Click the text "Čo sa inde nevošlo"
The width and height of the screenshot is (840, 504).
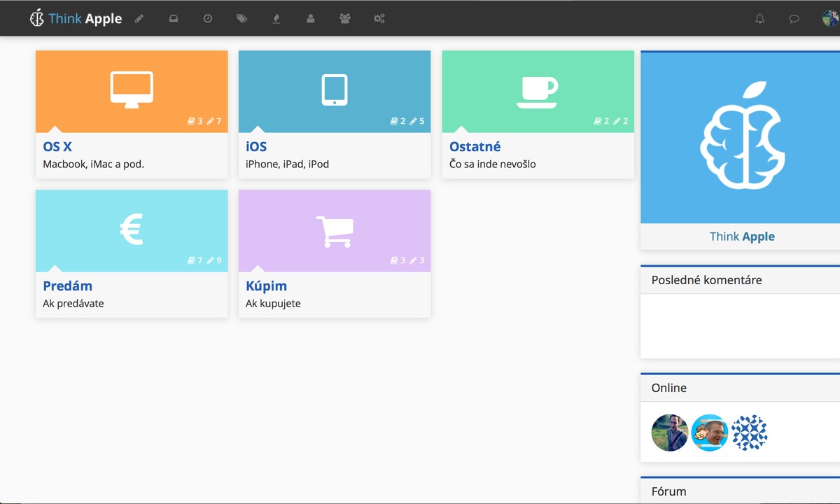click(493, 164)
